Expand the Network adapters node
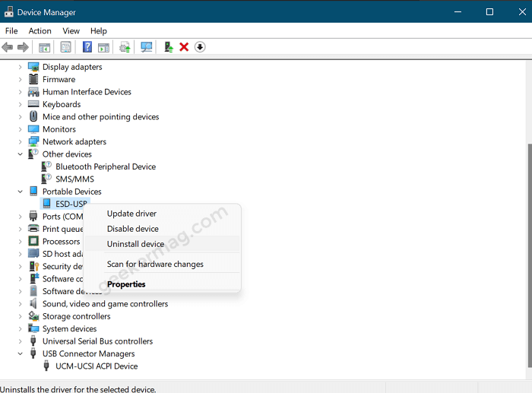Screen dimensions: 532x393 (x=20, y=142)
